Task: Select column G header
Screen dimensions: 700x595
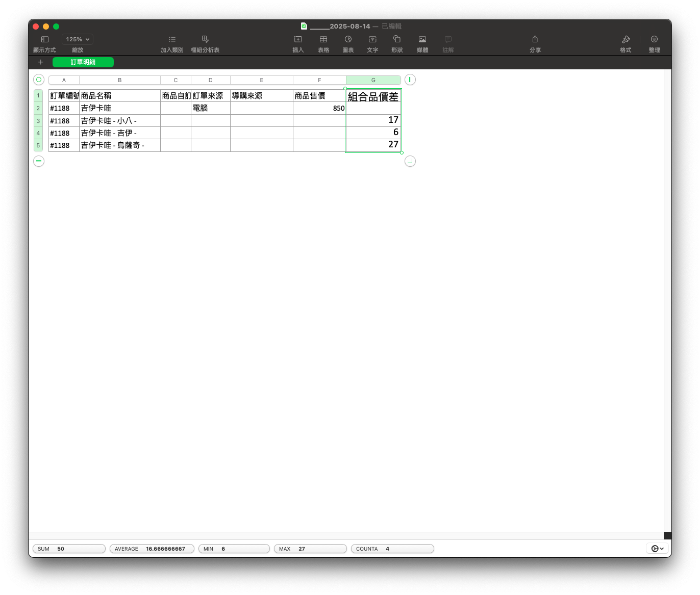Action: click(373, 80)
